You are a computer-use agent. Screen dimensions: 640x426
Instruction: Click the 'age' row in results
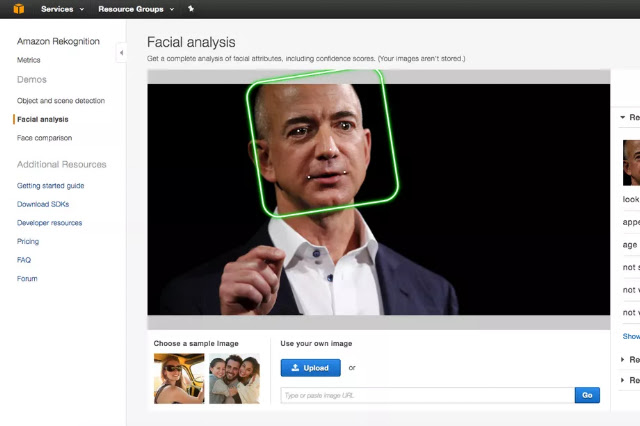631,245
